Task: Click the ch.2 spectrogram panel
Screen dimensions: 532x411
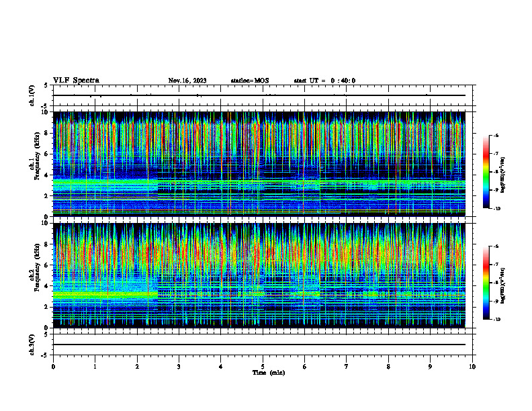Action: [x=259, y=275]
